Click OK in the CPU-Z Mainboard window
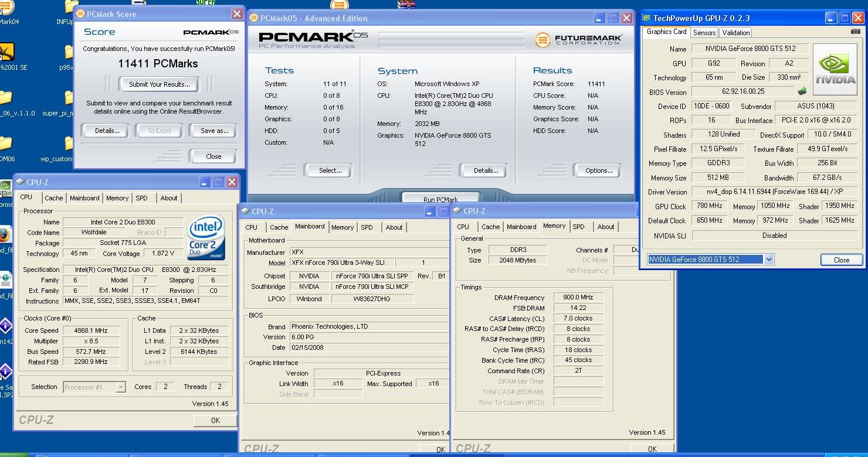Viewport: 868px width, 457px height. tap(440, 449)
